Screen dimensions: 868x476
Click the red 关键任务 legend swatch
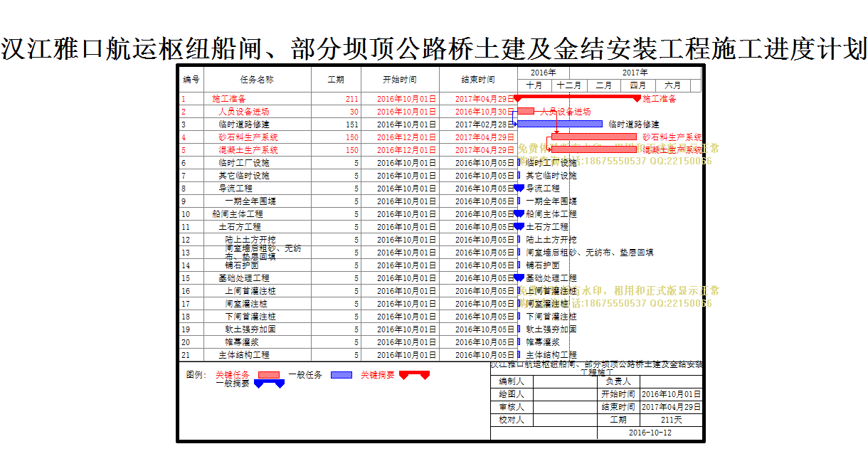[268, 375]
